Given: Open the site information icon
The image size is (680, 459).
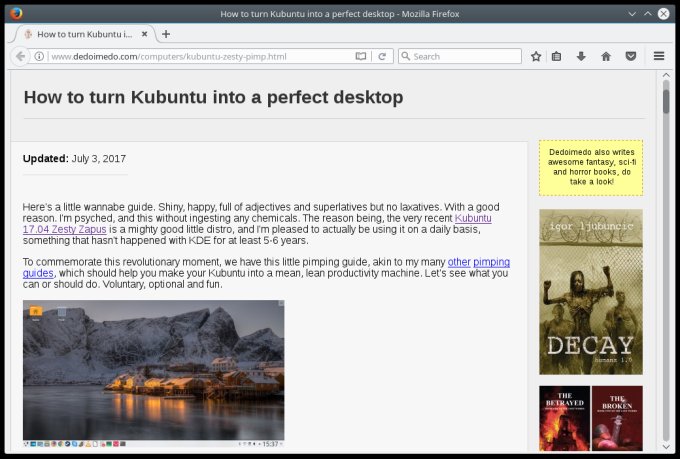Looking at the screenshot, I should 39,57.
